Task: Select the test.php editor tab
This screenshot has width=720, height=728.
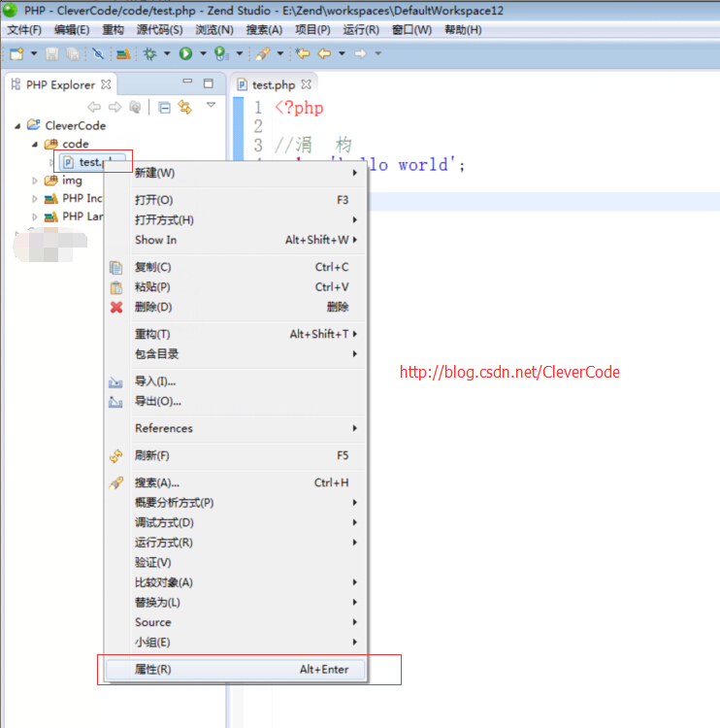Action: click(273, 85)
